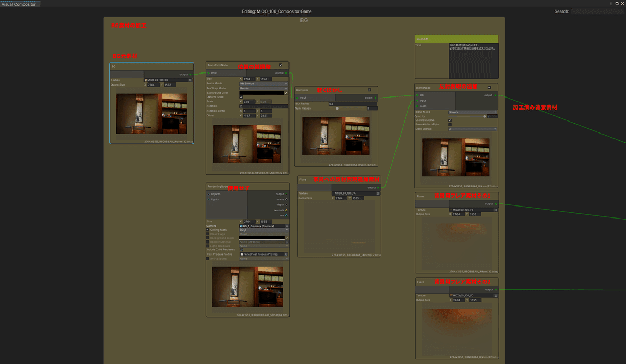Image resolution: width=626 pixels, height=364 pixels.
Task: Click the Offset X field showing -14.7
Action: pos(249,115)
